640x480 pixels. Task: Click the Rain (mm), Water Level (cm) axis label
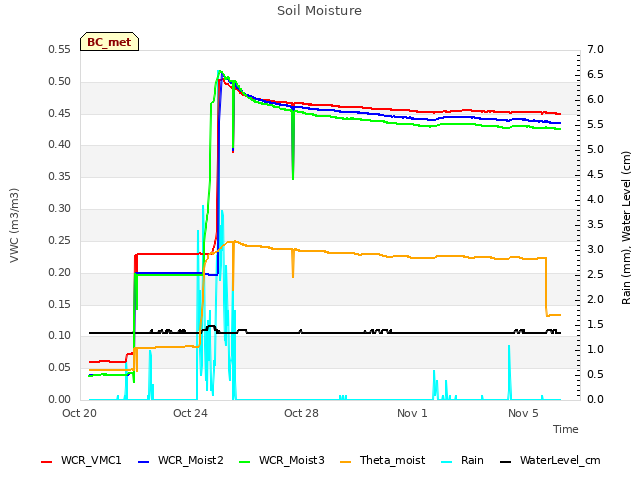626,228
